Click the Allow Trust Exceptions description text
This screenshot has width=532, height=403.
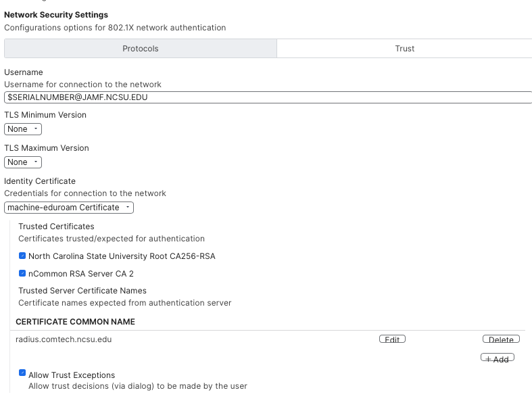click(x=138, y=387)
